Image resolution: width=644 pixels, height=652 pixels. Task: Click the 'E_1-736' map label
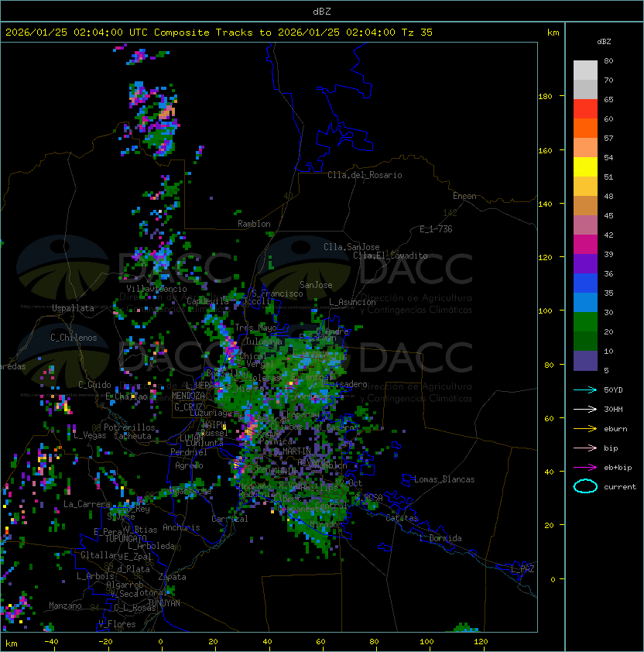coord(436,229)
